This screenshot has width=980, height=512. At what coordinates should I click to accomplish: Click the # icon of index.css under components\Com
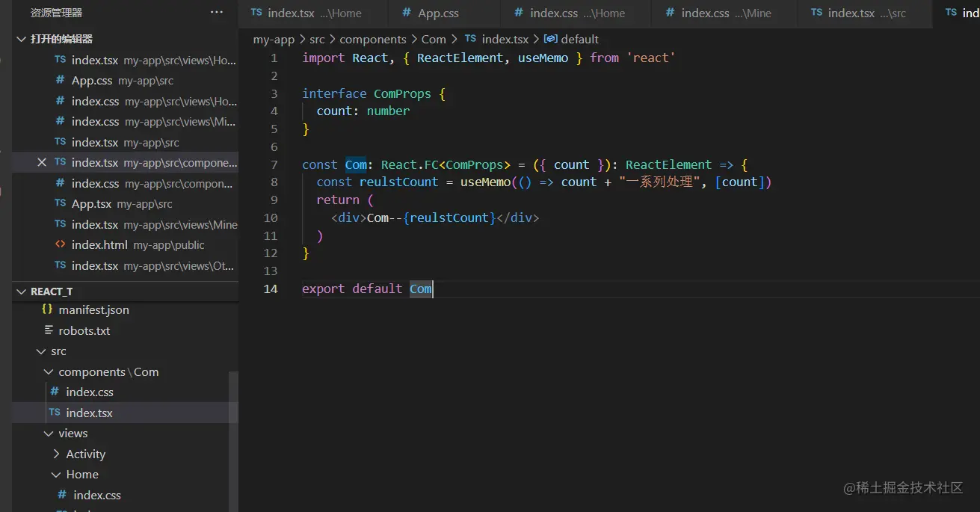coord(54,392)
